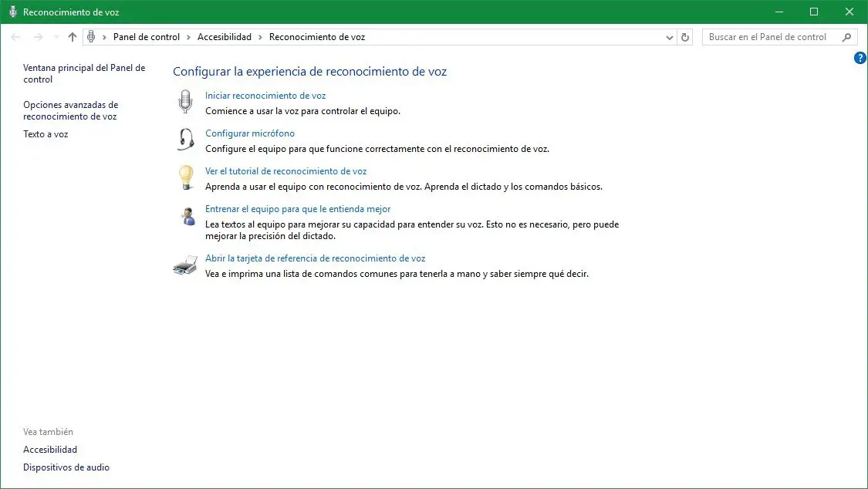Open Texto a voz settings
The height and width of the screenshot is (489, 868).
point(46,134)
